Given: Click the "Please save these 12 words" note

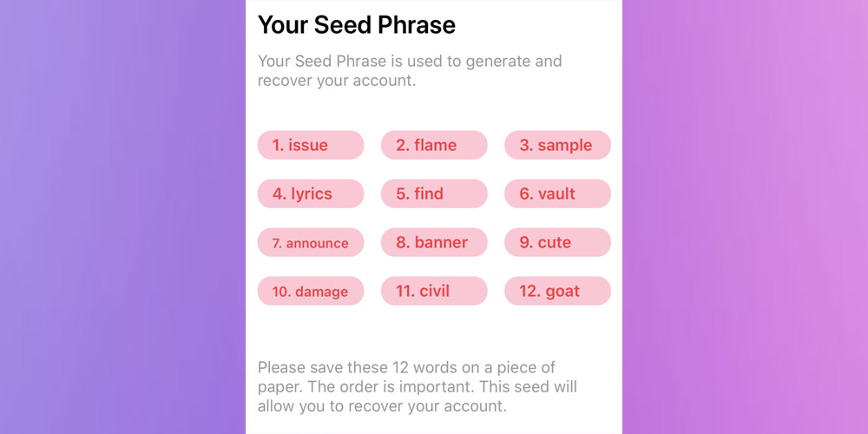Looking at the screenshot, I should click(x=417, y=386).
